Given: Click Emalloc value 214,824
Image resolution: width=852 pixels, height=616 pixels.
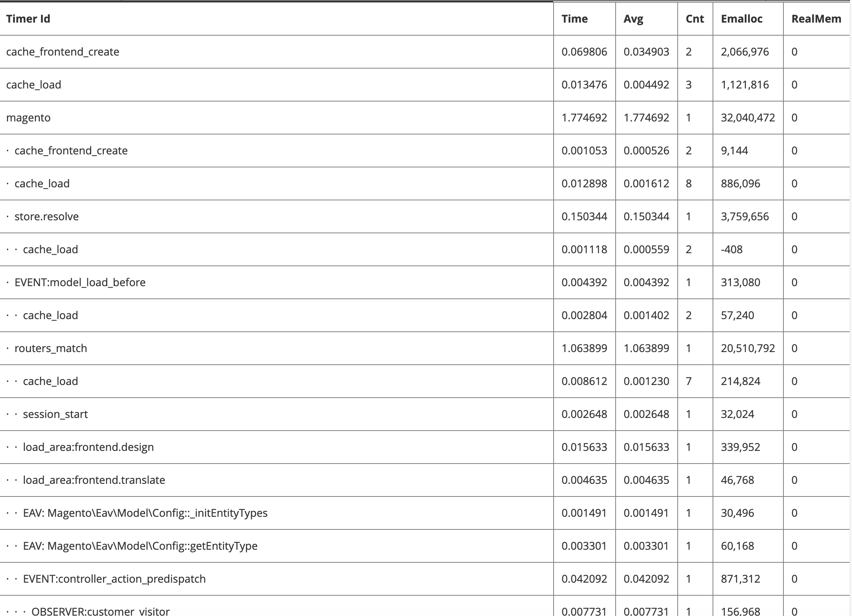Looking at the screenshot, I should [741, 381].
